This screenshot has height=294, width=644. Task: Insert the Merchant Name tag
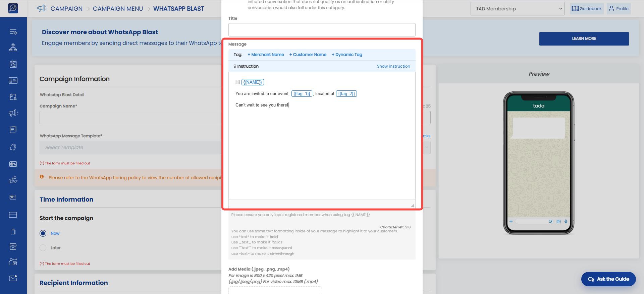[266, 55]
